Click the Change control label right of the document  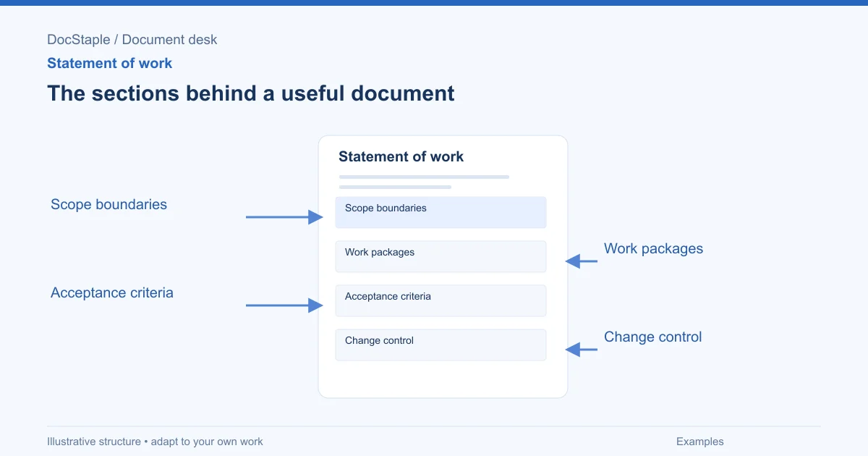coord(652,337)
